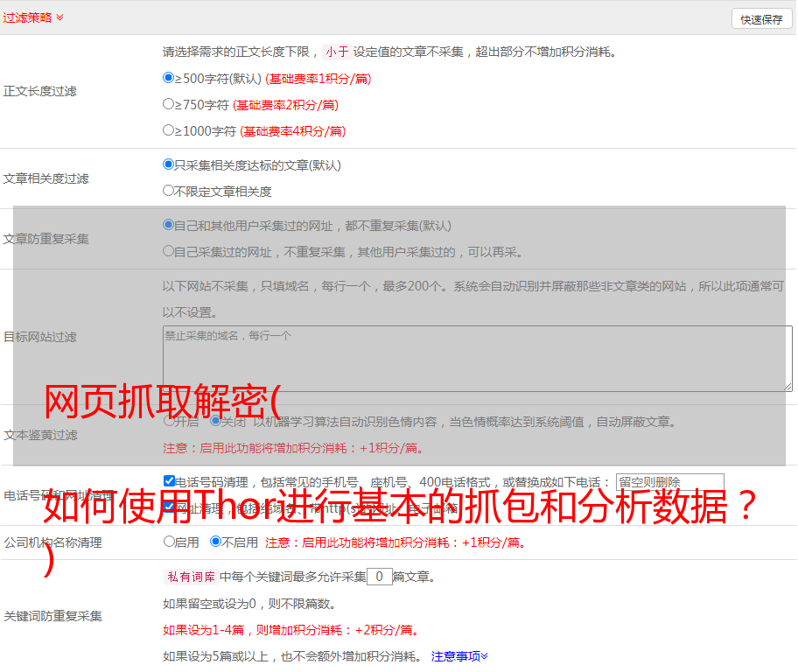Click the 关键词防重复采集 label
Screen dimensions: 798x672
pos(52,616)
